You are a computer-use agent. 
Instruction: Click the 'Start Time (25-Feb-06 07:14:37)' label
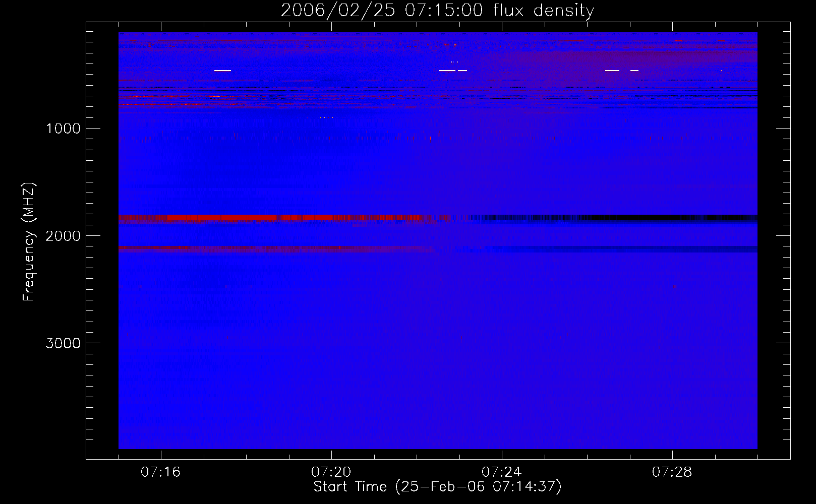click(x=437, y=487)
